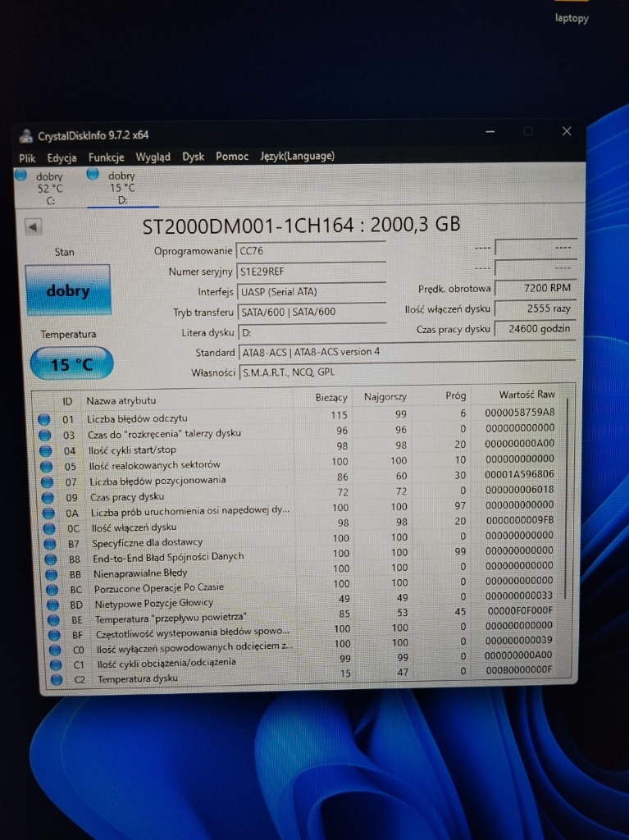Screen dimensions: 629x840
Task: Click the Oprogramowanie field showing CC76
Action: (311, 251)
